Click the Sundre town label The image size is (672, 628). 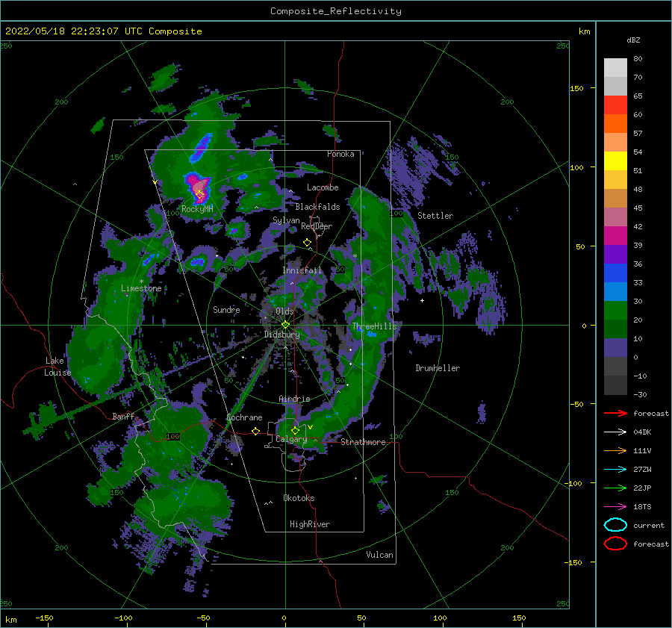click(226, 310)
